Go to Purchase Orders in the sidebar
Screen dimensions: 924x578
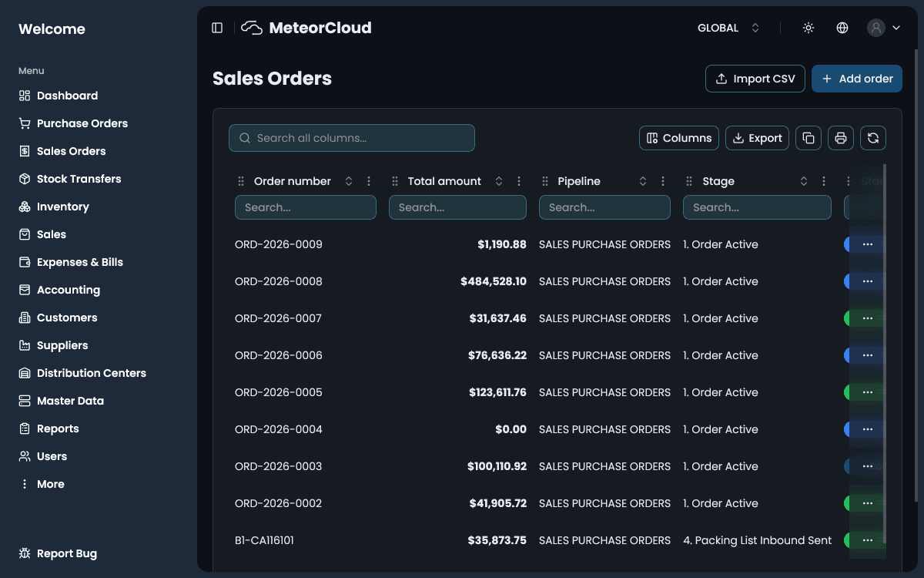[x=82, y=123]
